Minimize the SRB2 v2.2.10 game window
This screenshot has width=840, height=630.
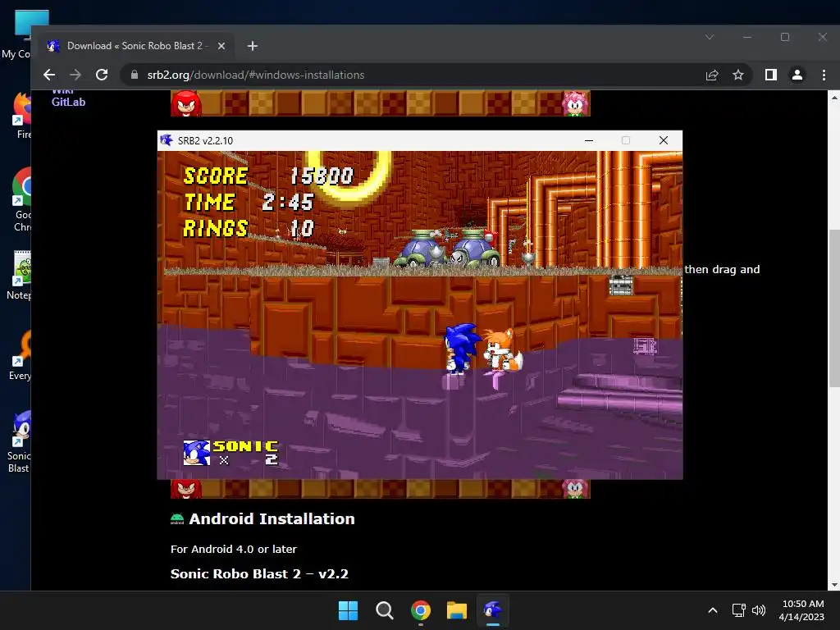pos(589,140)
